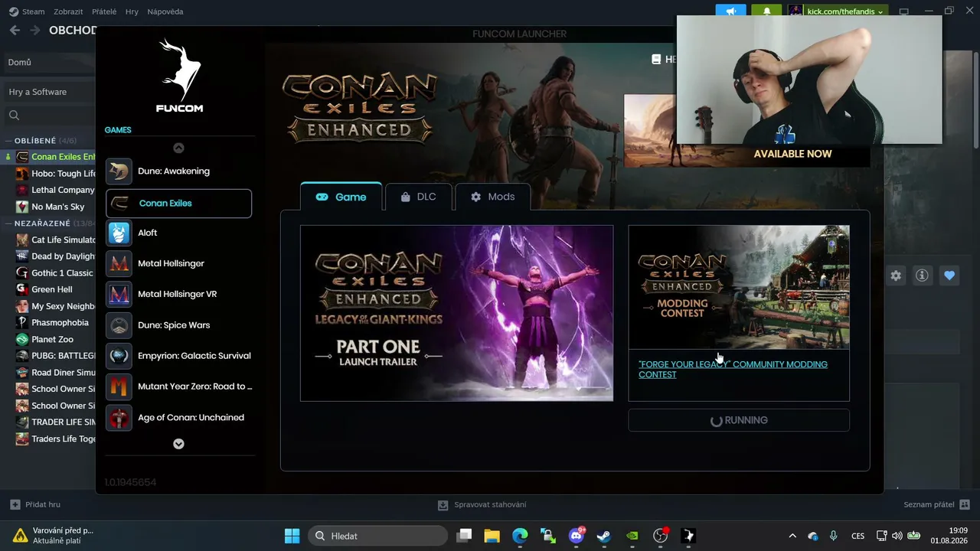
Task: Open Steam notifications bell
Action: click(x=767, y=11)
